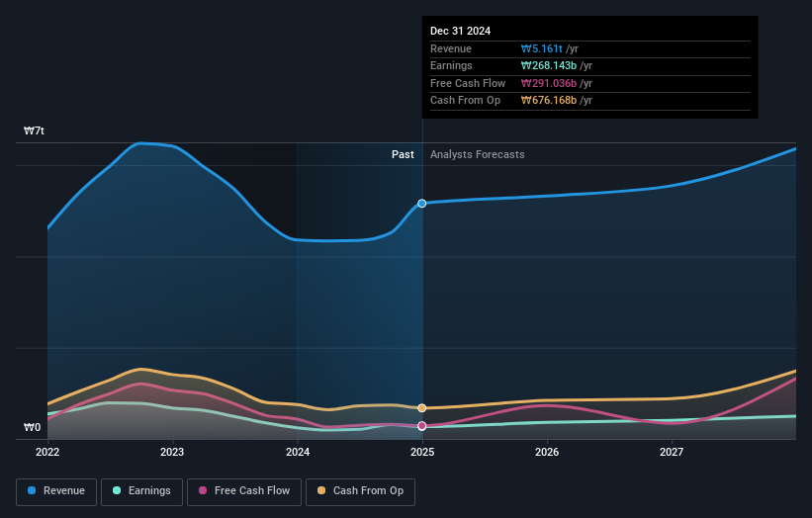Select the 2022 x-axis label
Viewport: 812px width, 518px height.
coord(47,452)
